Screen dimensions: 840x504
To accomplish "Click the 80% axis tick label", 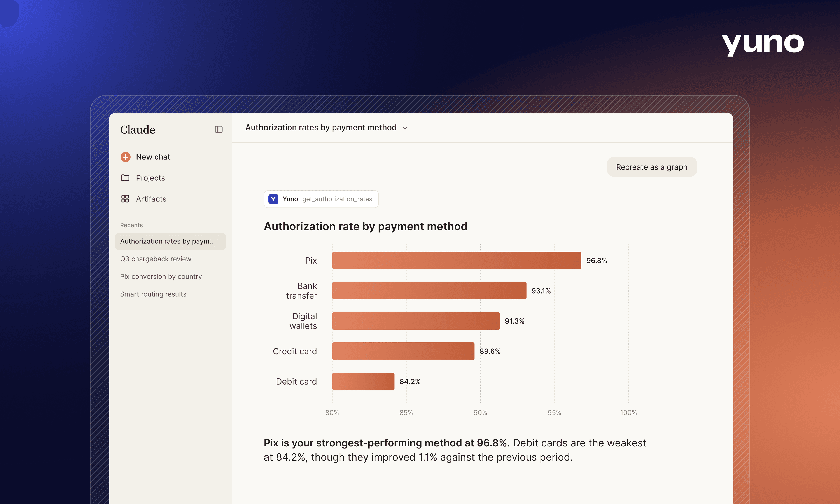I will coord(332,412).
